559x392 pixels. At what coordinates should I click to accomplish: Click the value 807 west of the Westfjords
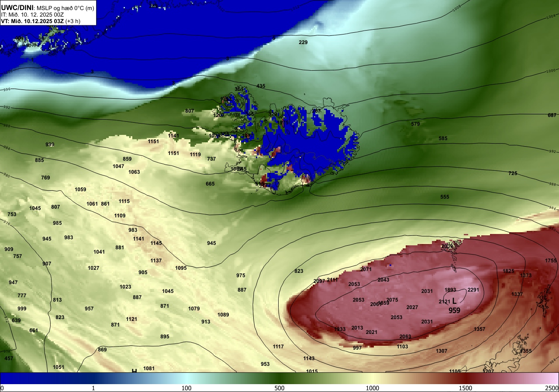pos(190,111)
